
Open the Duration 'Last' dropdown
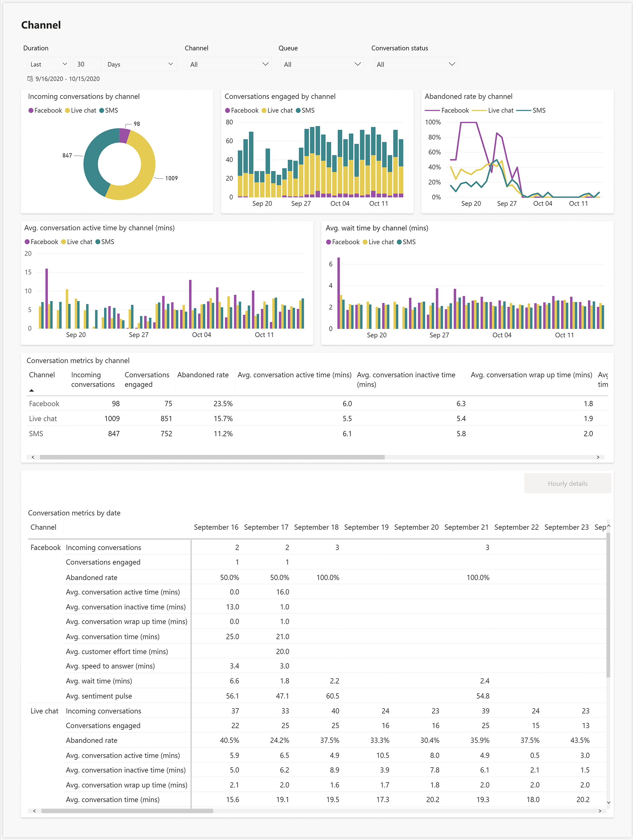pos(48,64)
